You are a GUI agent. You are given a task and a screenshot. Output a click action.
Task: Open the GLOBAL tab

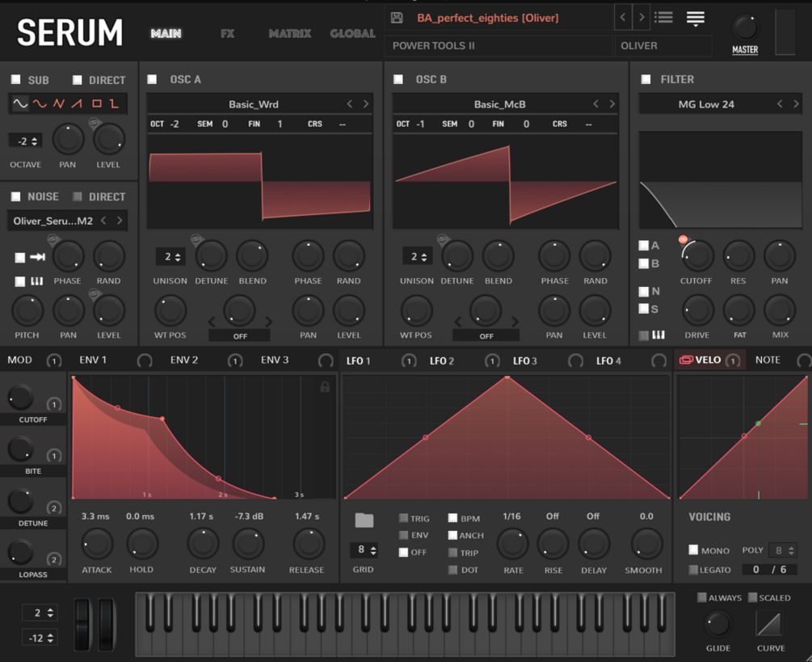352,34
